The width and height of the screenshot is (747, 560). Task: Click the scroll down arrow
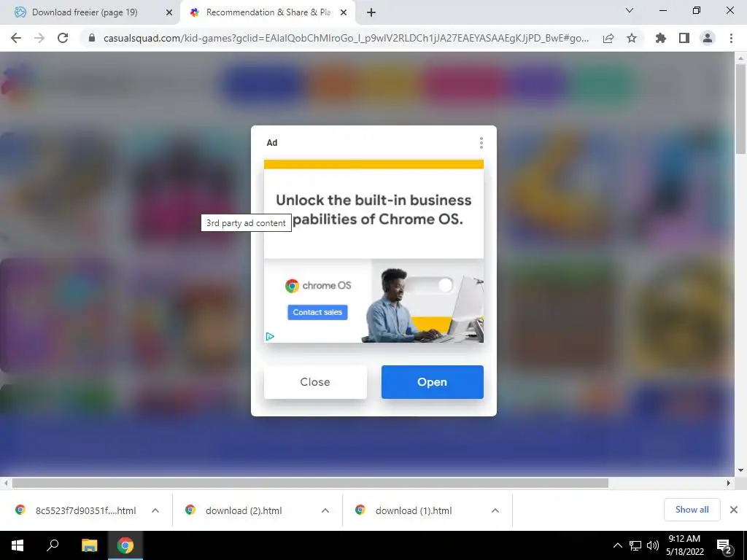(x=740, y=470)
